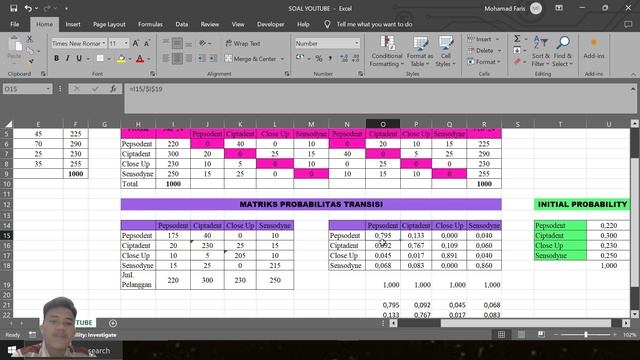
Task: Add a new sheet with plus icon
Action: (113, 323)
